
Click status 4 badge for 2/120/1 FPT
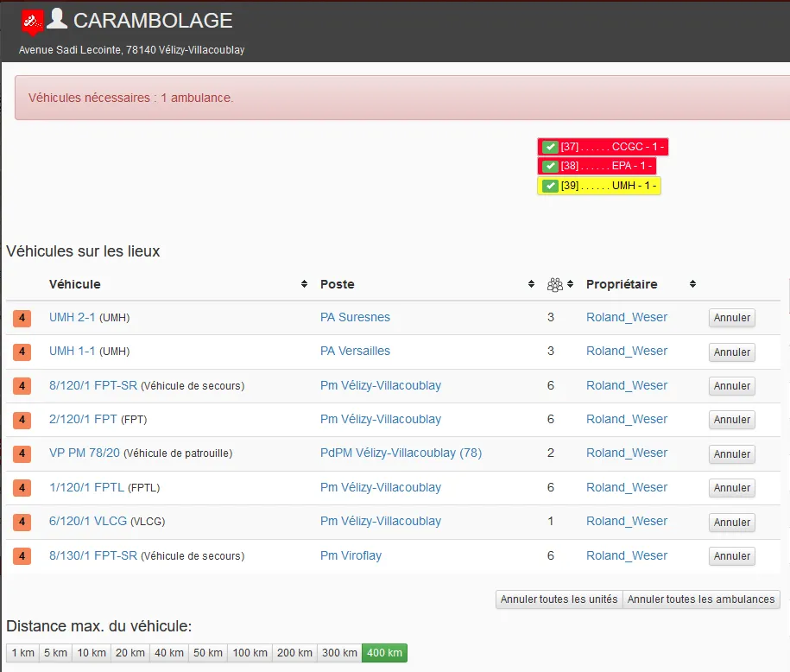click(x=22, y=420)
